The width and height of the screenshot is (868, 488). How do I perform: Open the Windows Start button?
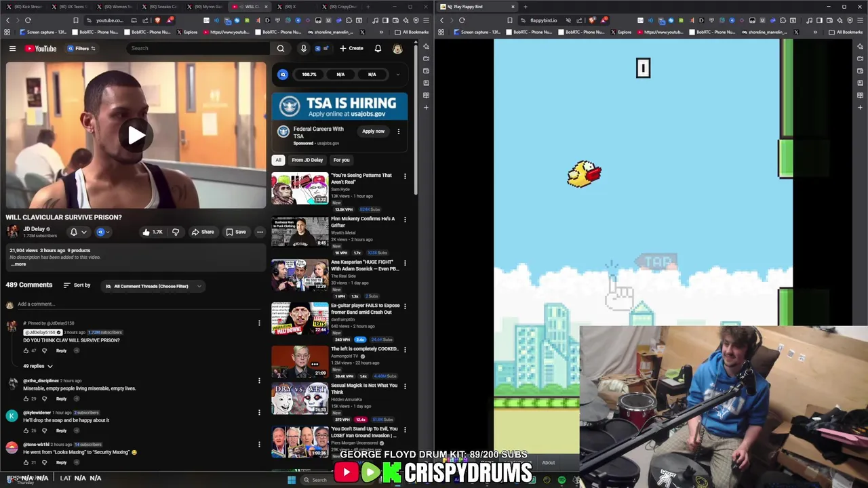tap(292, 480)
